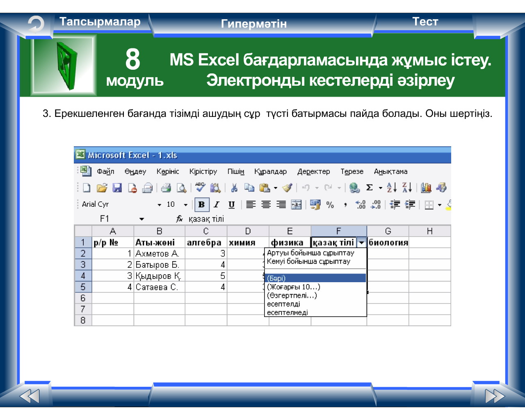
Task: Switch to the Тест tab
Action: (x=425, y=22)
